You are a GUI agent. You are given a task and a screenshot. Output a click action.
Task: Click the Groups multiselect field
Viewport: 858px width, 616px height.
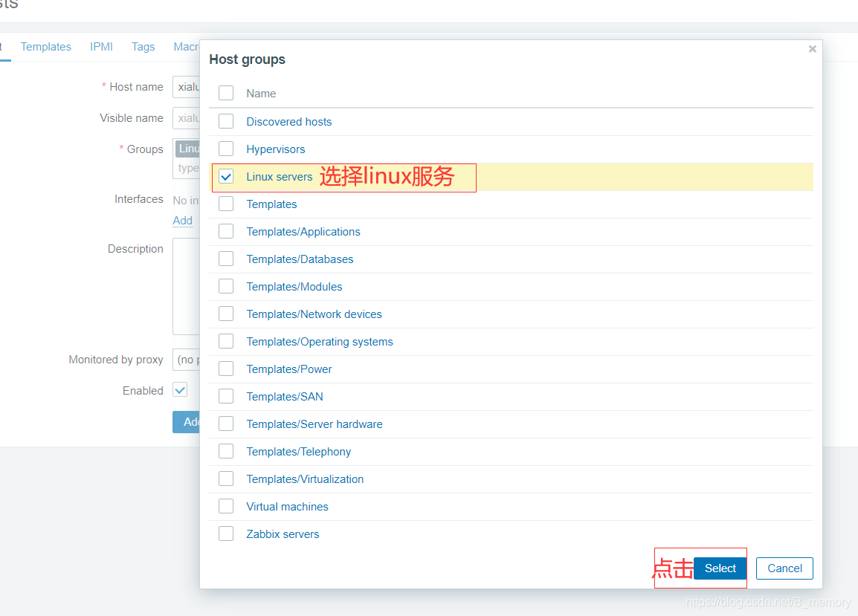pos(186,159)
